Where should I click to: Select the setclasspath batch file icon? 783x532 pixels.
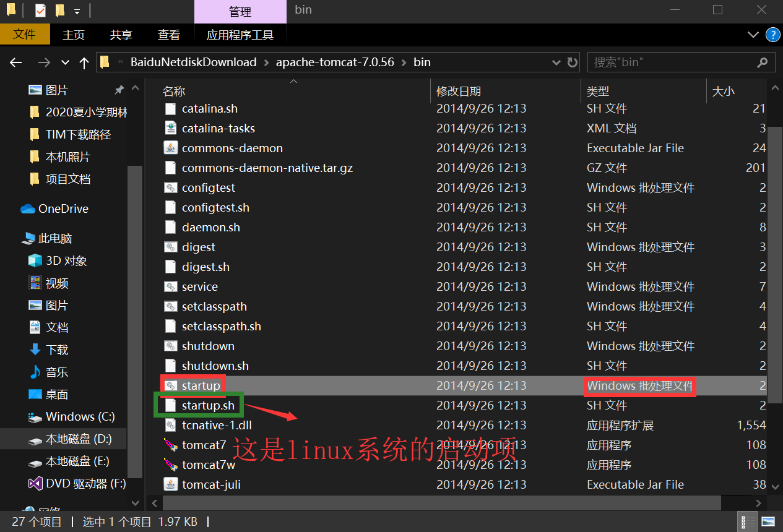click(x=171, y=307)
